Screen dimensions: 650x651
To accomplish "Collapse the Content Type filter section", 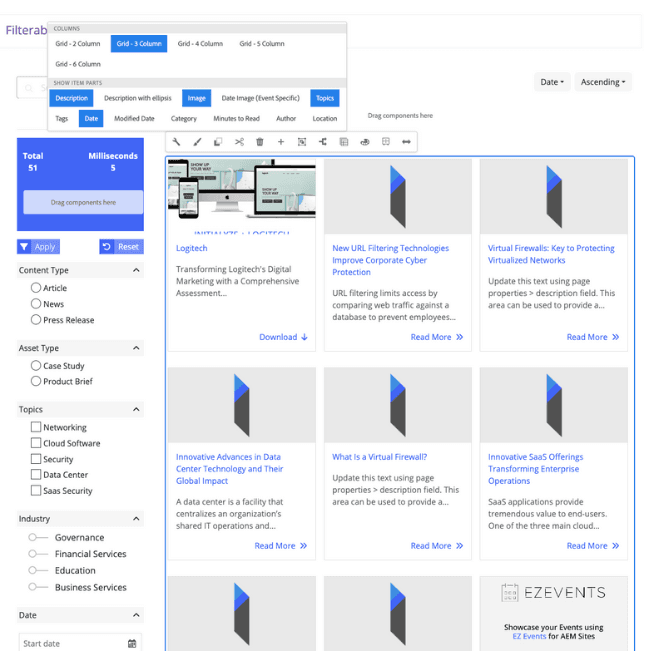I will point(137,270).
